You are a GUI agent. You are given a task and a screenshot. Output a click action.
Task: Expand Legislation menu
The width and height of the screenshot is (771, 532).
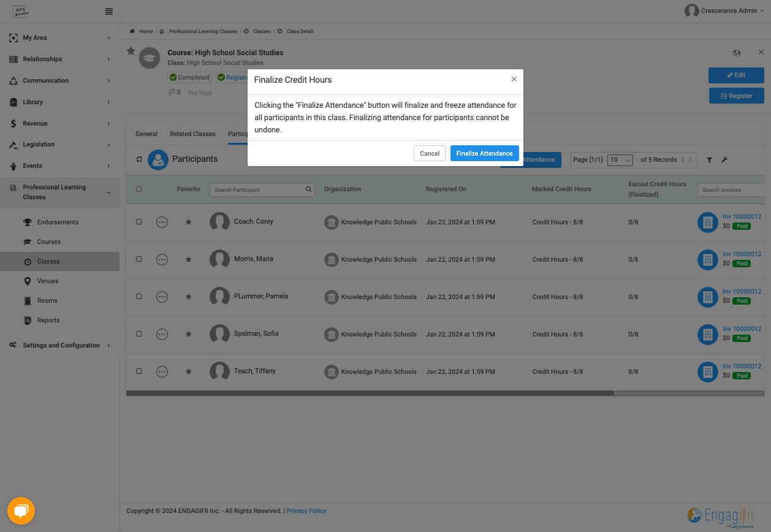[x=59, y=145]
